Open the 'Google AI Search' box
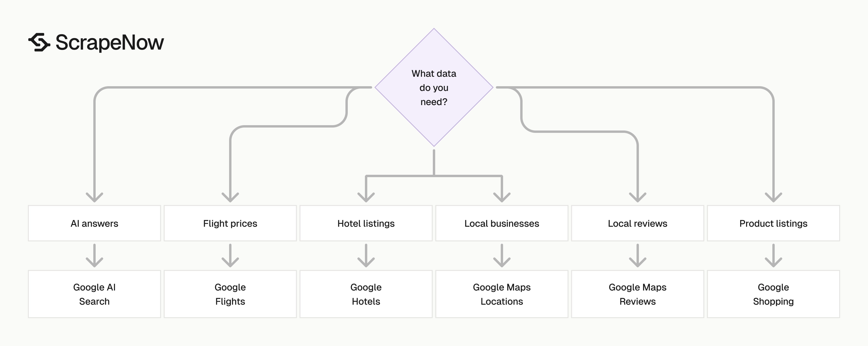 tap(94, 294)
